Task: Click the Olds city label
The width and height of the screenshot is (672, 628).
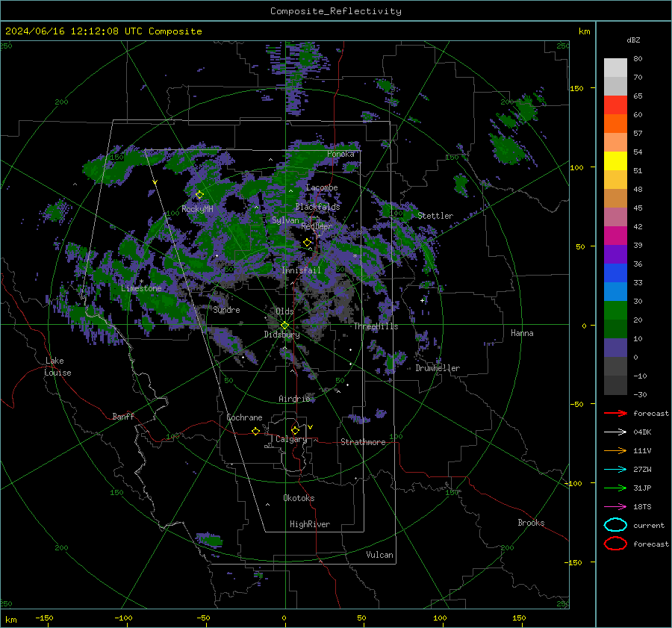Action: (284, 311)
